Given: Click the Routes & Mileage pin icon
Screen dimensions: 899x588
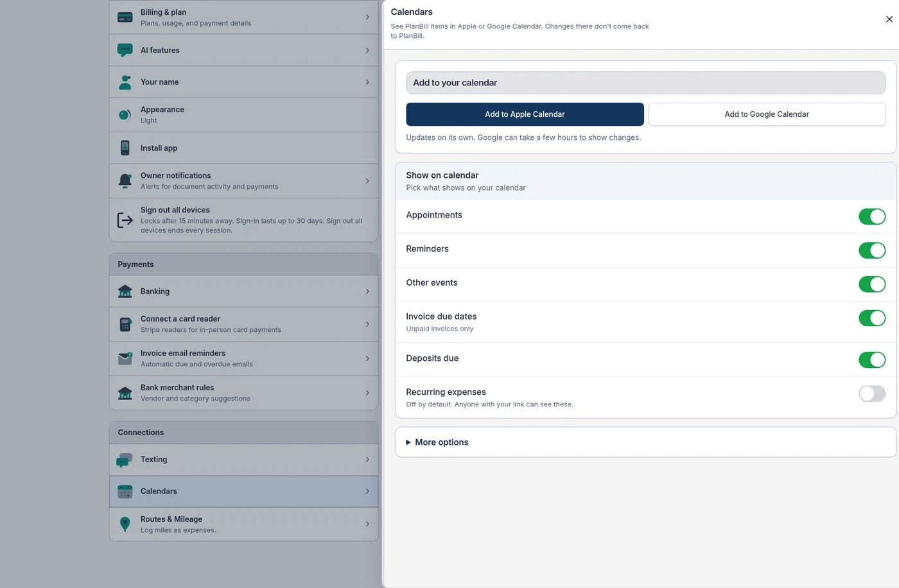Looking at the screenshot, I should [x=125, y=524].
